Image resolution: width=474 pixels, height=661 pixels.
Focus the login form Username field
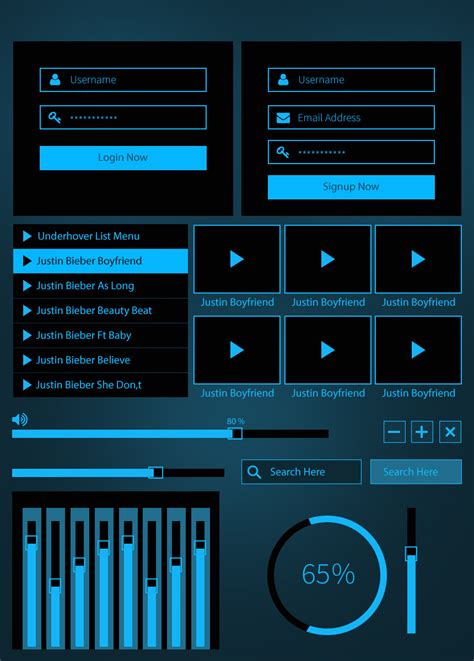[x=123, y=80]
